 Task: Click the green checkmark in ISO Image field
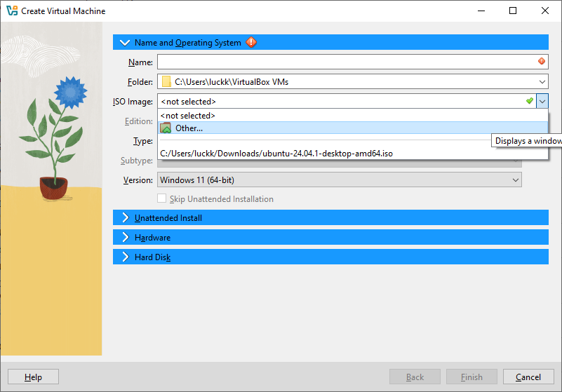[x=530, y=102]
